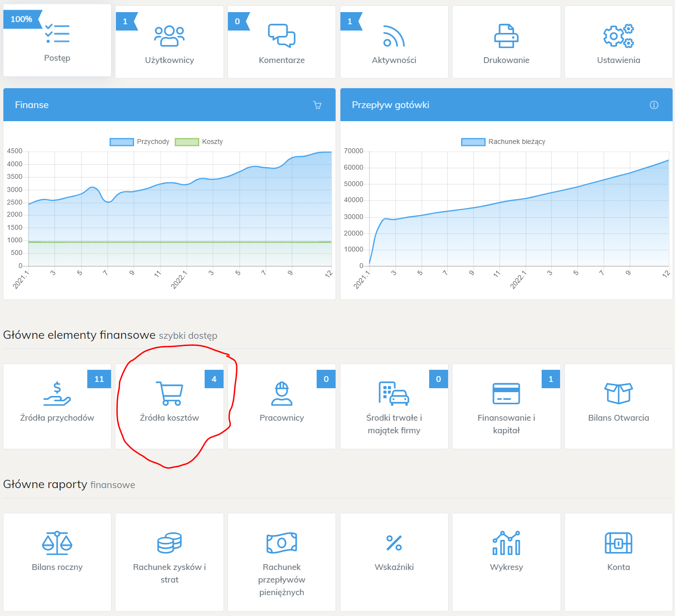This screenshot has width=675, height=616.
Task: Click the badge 1 on Użytkownicy tile
Action: (126, 21)
